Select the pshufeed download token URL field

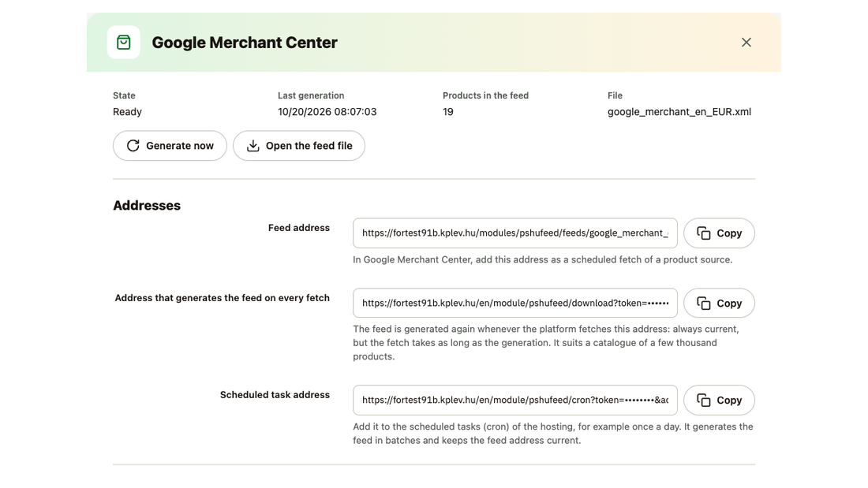[514, 304]
